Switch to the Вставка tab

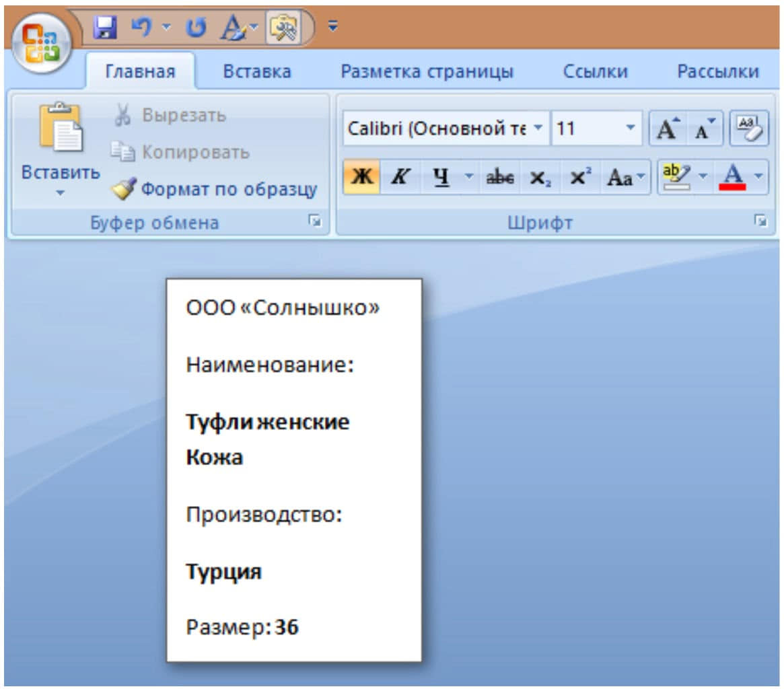click(257, 72)
